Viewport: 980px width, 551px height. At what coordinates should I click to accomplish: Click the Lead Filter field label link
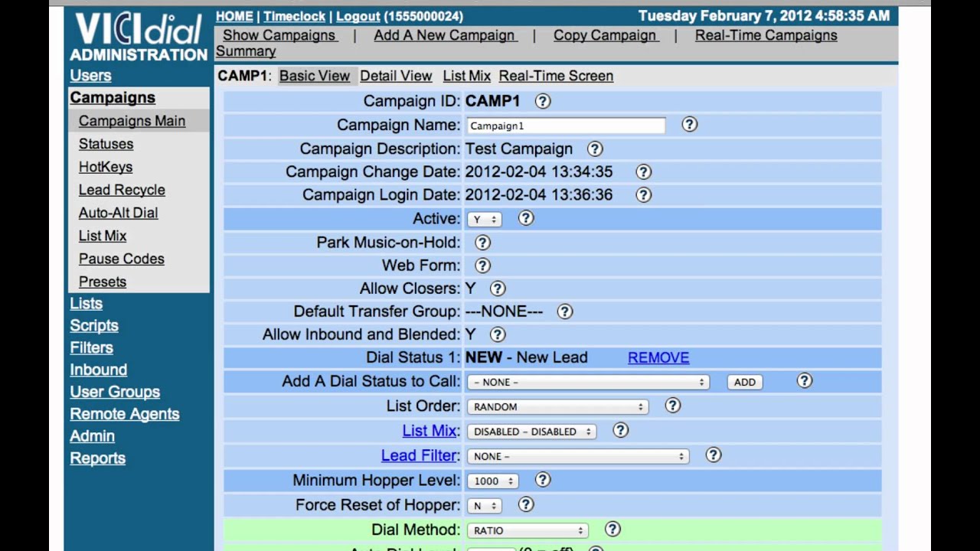tap(419, 455)
